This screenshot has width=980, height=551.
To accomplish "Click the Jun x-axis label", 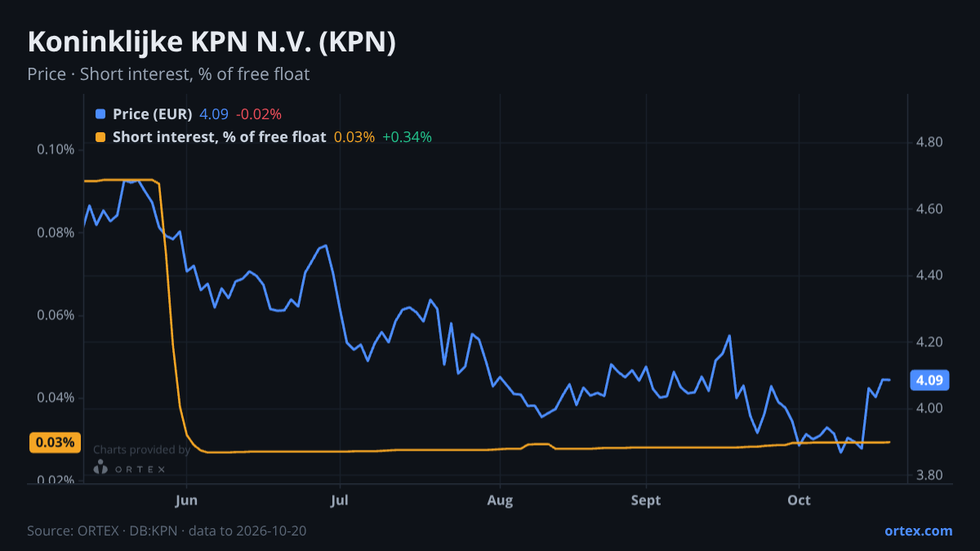I will tap(187, 500).
